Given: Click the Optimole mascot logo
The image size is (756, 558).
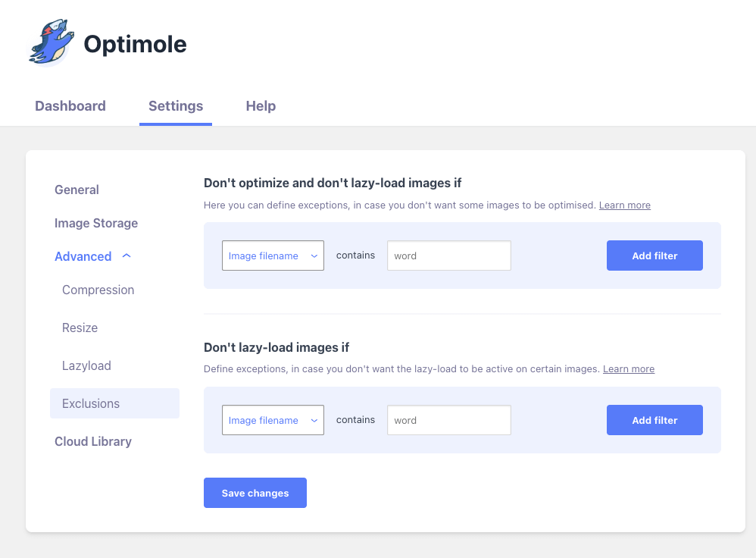Looking at the screenshot, I should coord(52,44).
